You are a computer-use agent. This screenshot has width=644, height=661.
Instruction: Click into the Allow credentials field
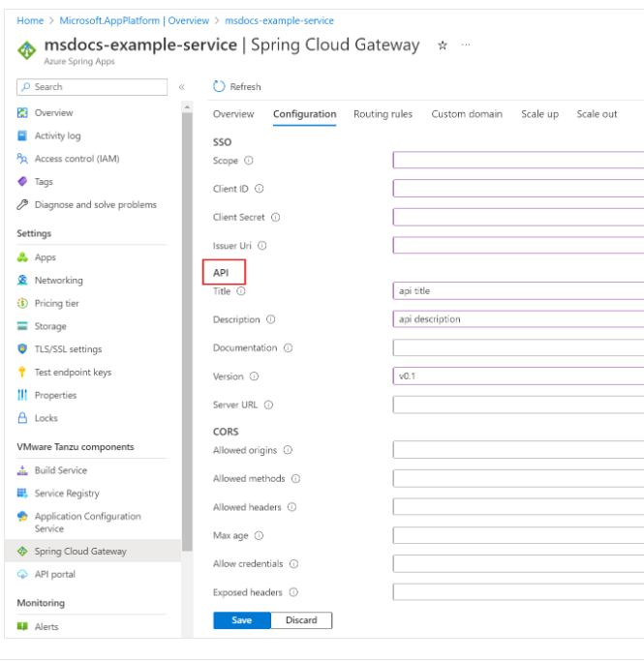[518, 563]
